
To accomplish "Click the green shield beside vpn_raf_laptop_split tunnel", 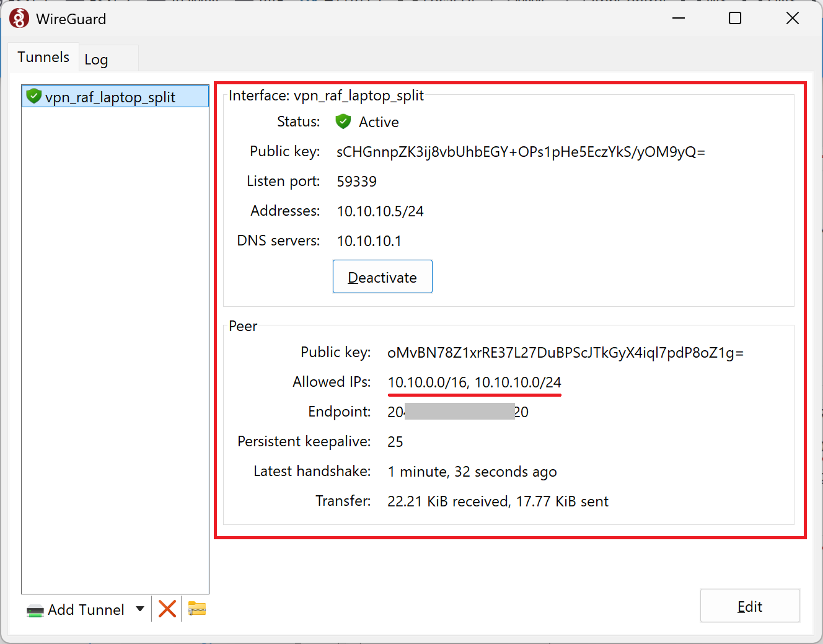I will (34, 96).
